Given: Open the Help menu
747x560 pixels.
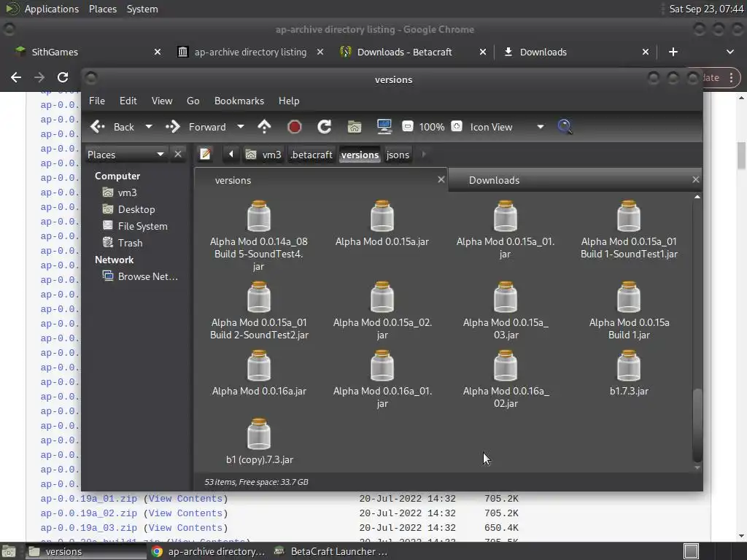Looking at the screenshot, I should coord(289,101).
